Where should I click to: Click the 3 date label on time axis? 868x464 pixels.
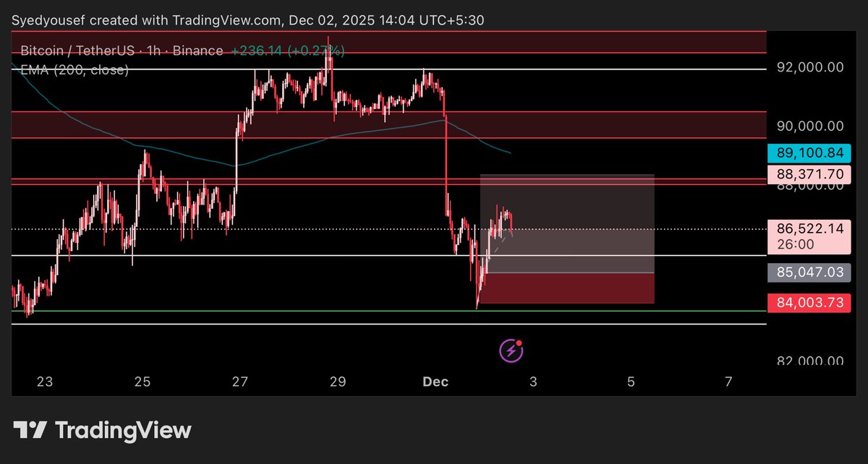pos(533,381)
